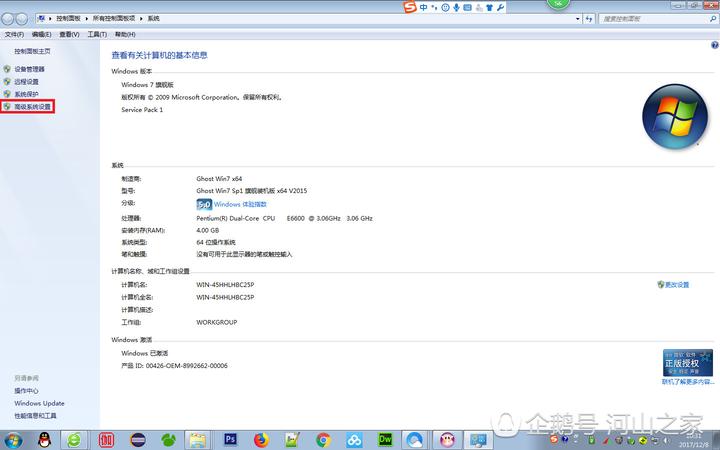The height and width of the screenshot is (450, 720).
Task: Click the Sogou S logo on IME bar
Action: (410, 7)
